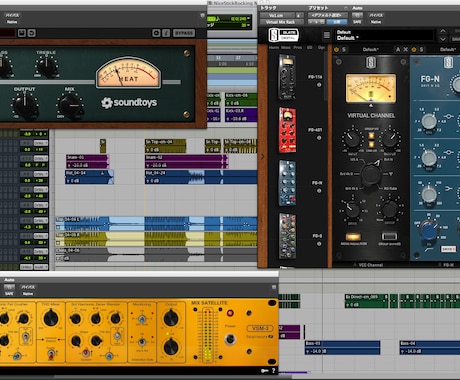The width and height of the screenshot is (460, 380).
Task: Select the Snare-01 clip on the timeline
Action: point(88,161)
